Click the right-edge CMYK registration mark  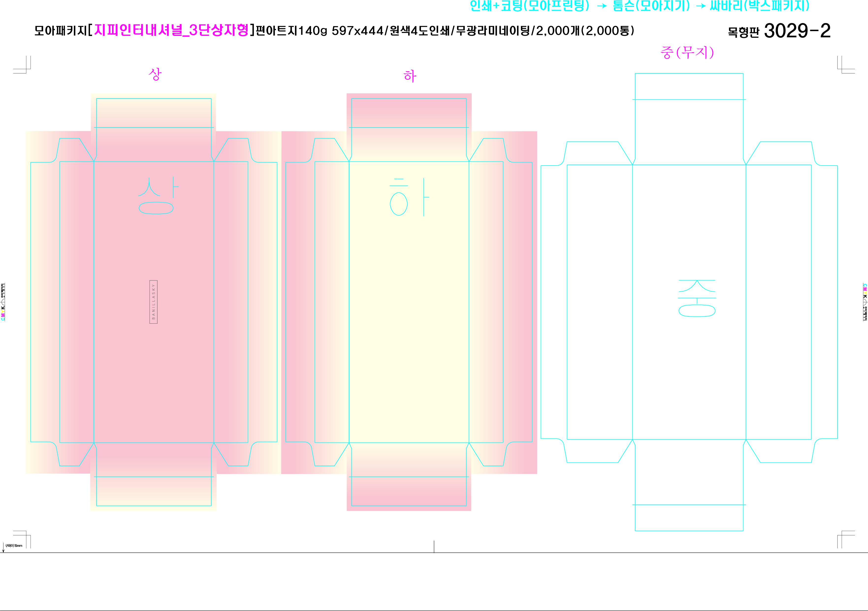(x=865, y=302)
